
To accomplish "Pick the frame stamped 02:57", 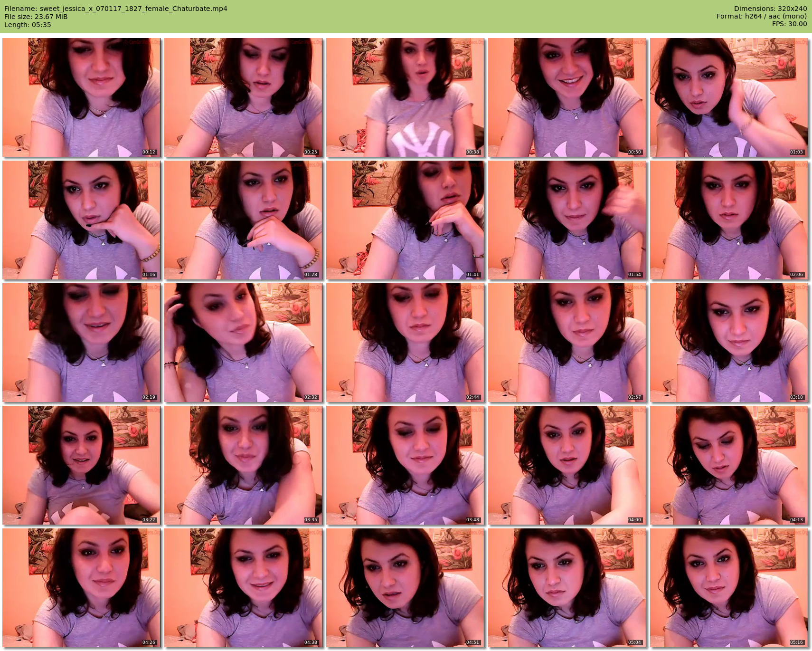I will (x=567, y=343).
